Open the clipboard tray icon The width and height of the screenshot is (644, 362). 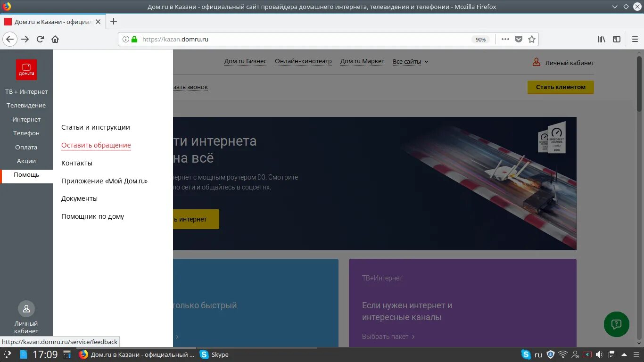point(611,354)
